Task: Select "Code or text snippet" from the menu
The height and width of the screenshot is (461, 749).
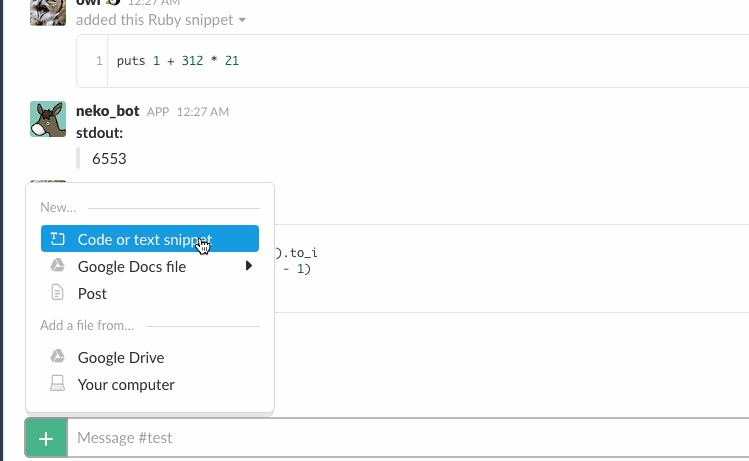Action: click(x=144, y=239)
